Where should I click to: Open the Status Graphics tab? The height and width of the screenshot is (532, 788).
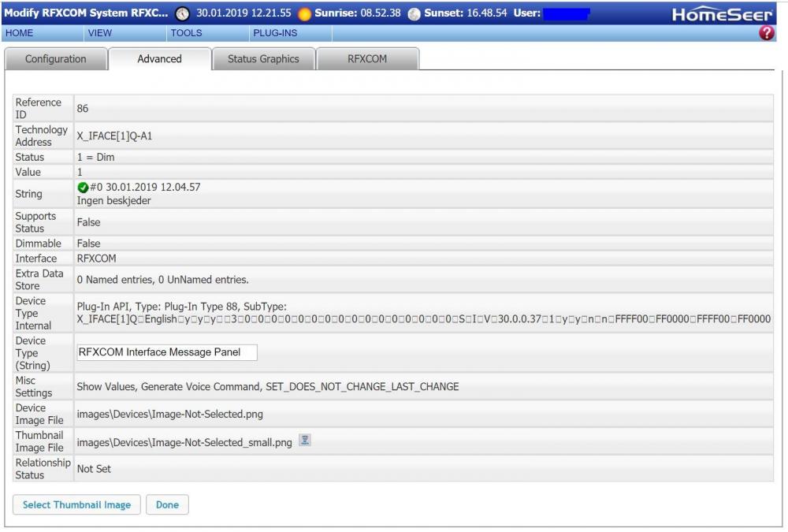point(263,59)
